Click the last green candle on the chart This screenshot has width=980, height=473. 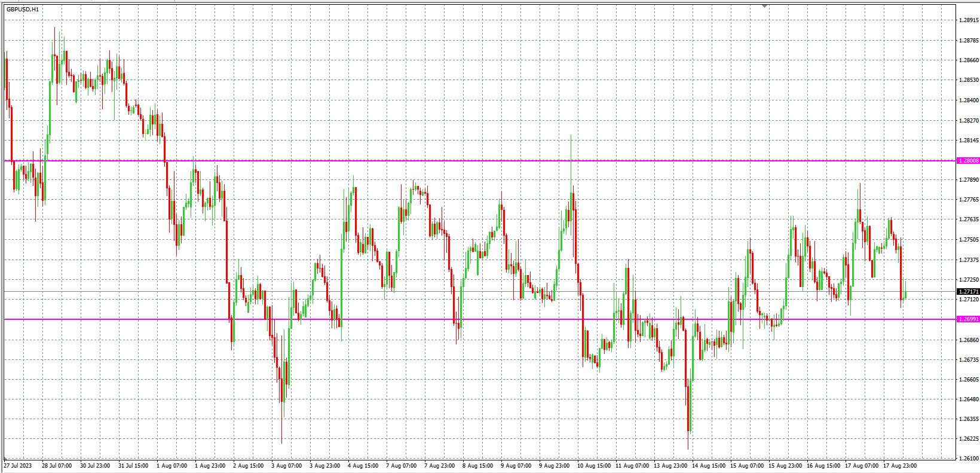tap(906, 295)
